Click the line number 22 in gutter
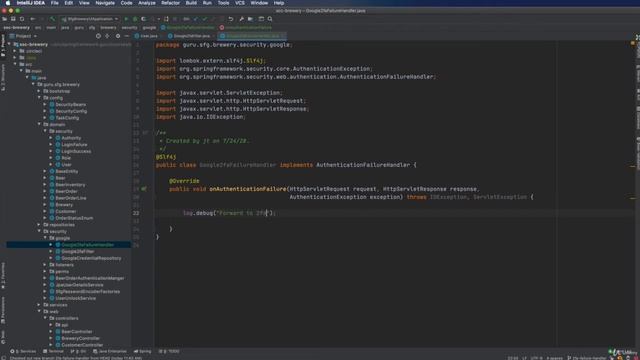Screen dimensions: 640x360 (136, 213)
